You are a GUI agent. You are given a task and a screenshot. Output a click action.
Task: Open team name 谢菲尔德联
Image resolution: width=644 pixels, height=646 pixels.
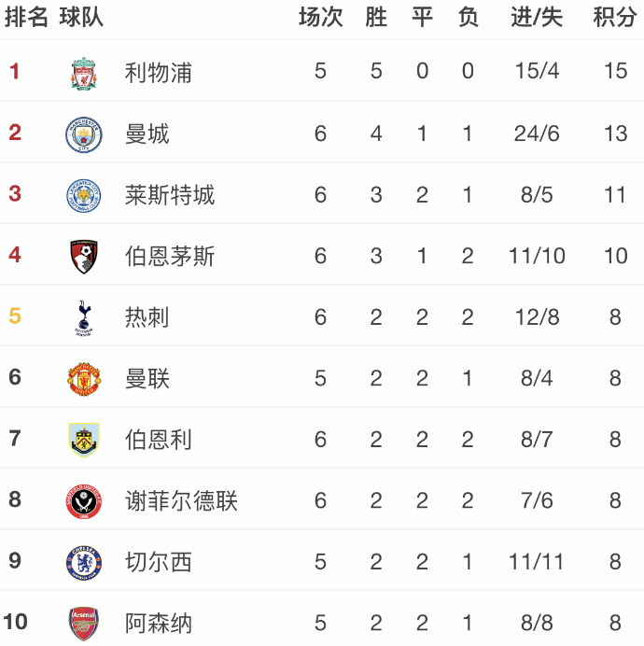pyautogui.click(x=181, y=500)
